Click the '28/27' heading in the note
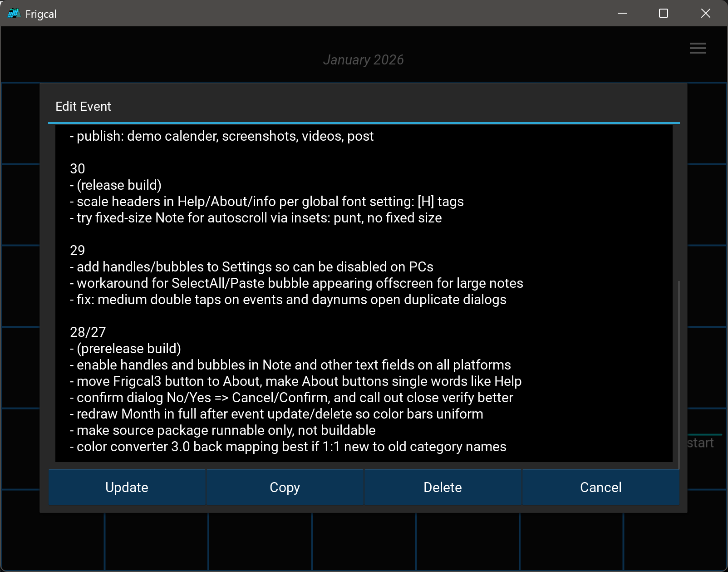This screenshot has height=572, width=728. [x=88, y=332]
